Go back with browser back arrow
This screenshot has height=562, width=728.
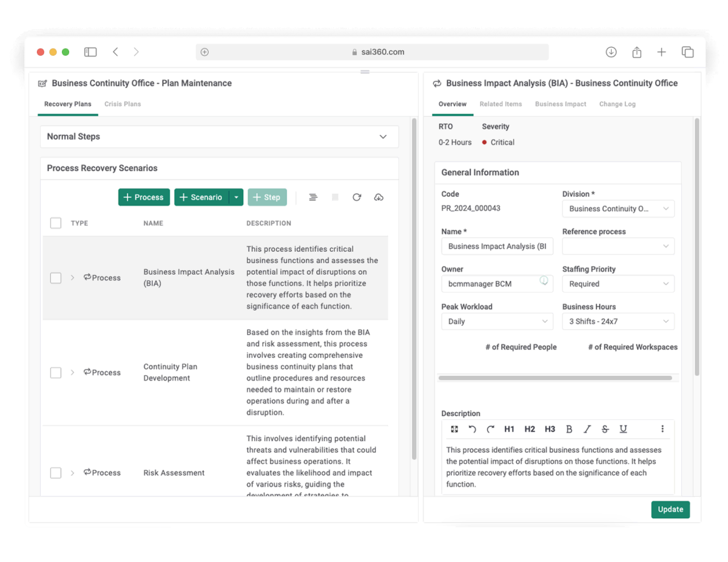tap(115, 52)
